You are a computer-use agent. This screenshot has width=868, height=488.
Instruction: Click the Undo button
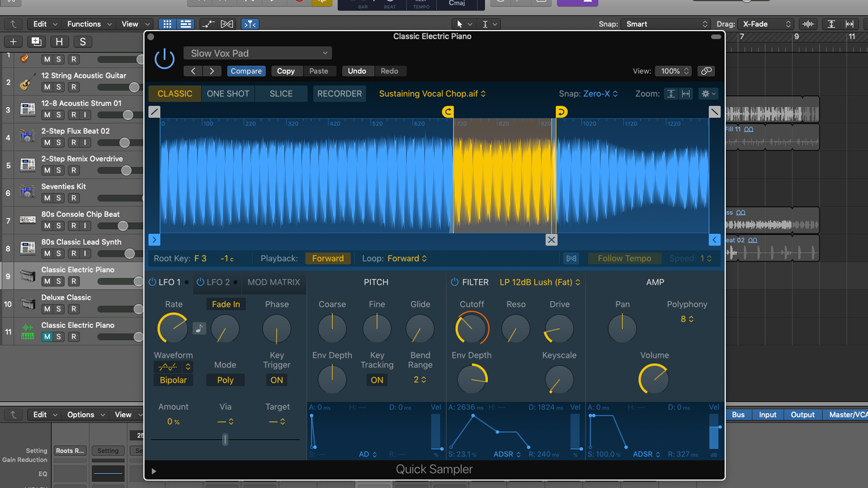point(357,71)
